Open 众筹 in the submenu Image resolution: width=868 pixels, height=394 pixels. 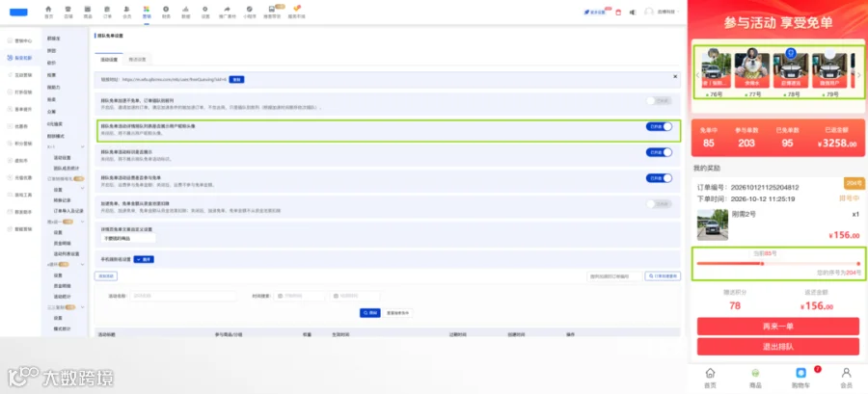[51, 112]
